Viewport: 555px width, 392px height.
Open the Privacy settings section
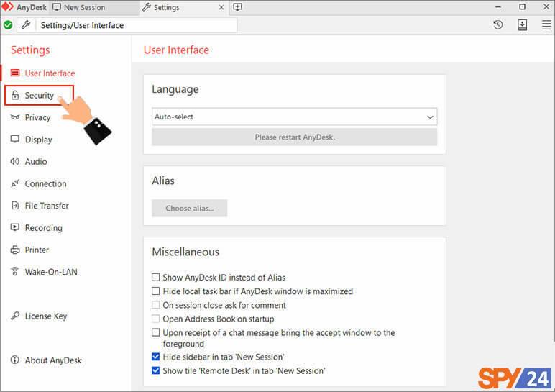coord(37,117)
